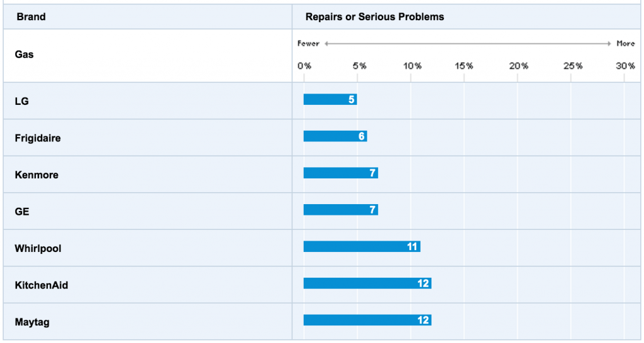Click the 15% axis tick label
This screenshot has height=343, width=644.
click(x=464, y=66)
